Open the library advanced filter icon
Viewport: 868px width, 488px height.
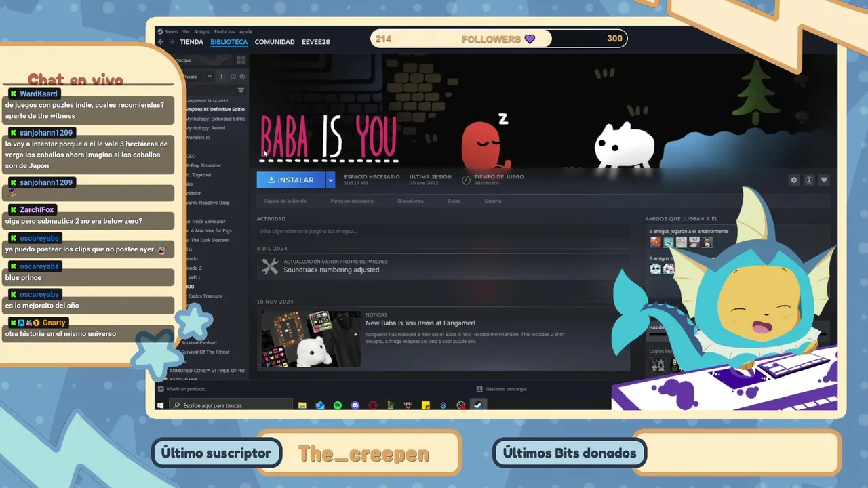point(241,90)
